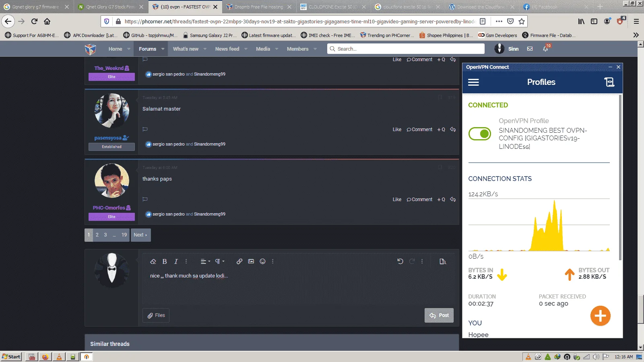Open the inbox envelope icon
Viewport: 644px width, 362px height.
pos(530,49)
